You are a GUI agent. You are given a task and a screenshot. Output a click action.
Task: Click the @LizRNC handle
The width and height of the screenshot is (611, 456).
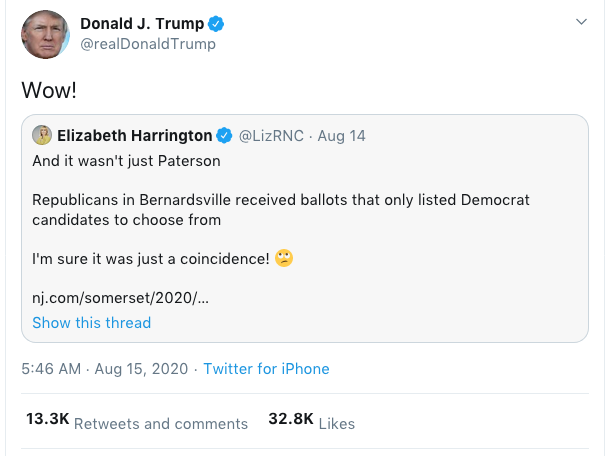(x=271, y=136)
